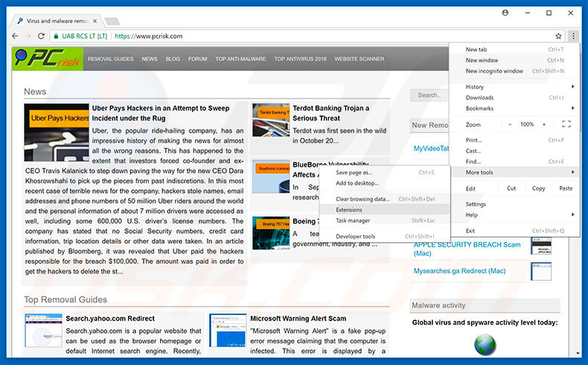The height and width of the screenshot is (365, 588).
Task: Open Uber Pays Hackers article thumbnail
Action: (57, 133)
